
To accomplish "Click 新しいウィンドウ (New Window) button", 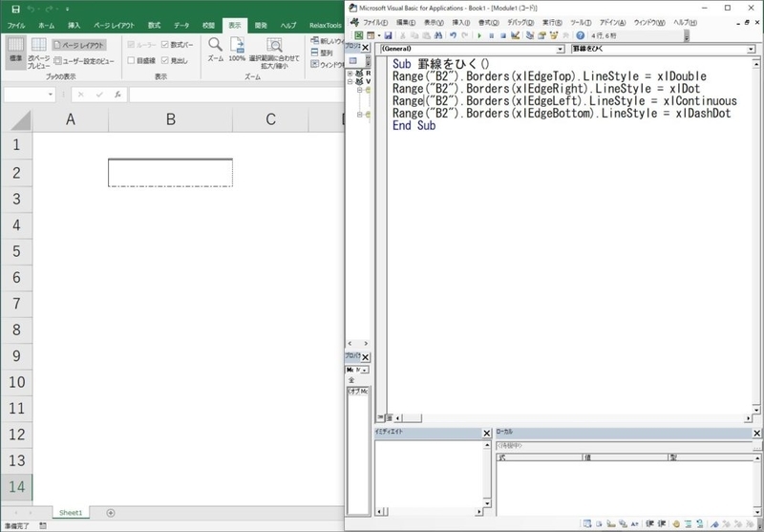I will pyautogui.click(x=327, y=41).
